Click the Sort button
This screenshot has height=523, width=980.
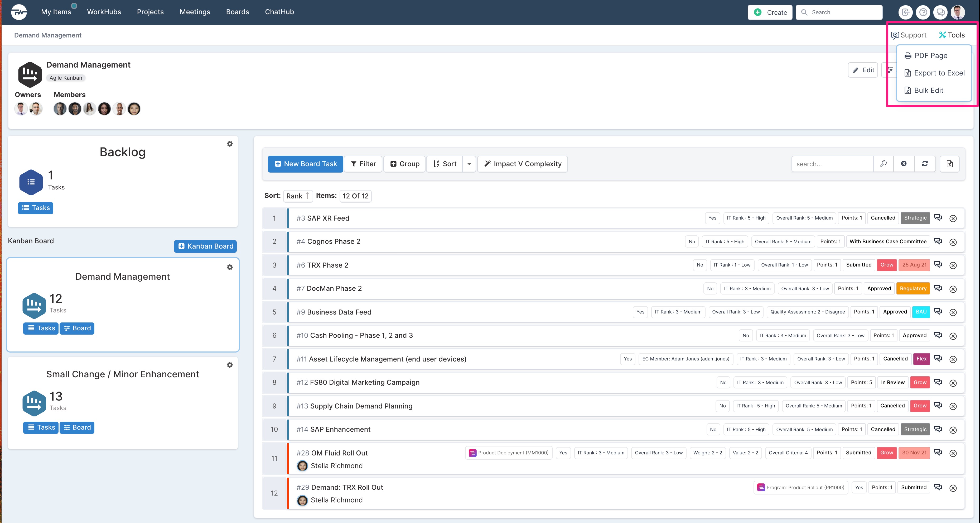[444, 164]
